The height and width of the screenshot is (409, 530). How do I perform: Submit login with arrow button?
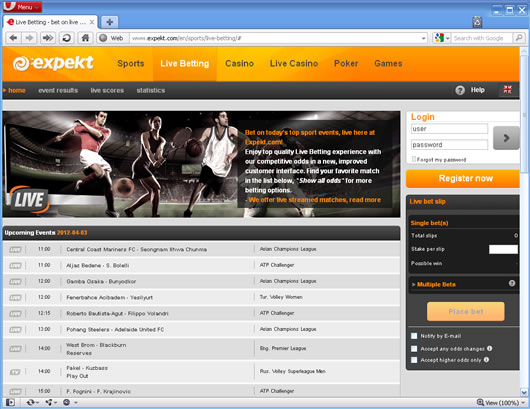[x=506, y=138]
